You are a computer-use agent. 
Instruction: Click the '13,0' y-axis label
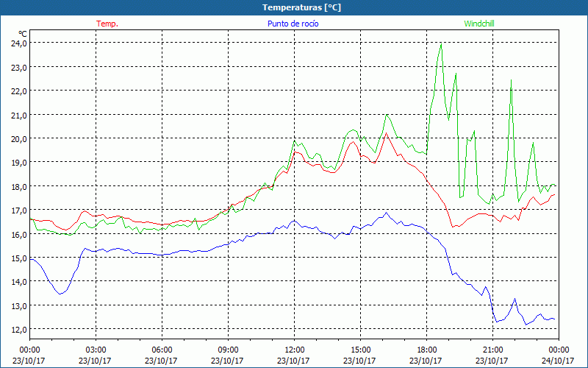19,305
